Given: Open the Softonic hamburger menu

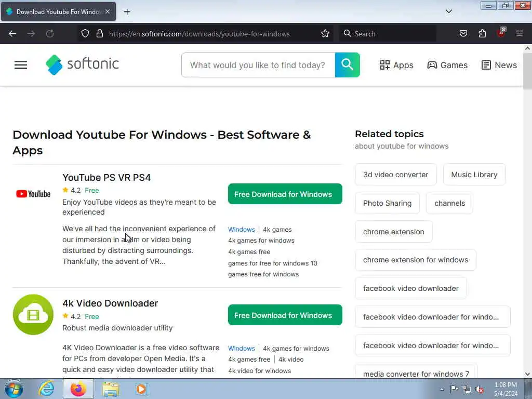Looking at the screenshot, I should [21, 65].
